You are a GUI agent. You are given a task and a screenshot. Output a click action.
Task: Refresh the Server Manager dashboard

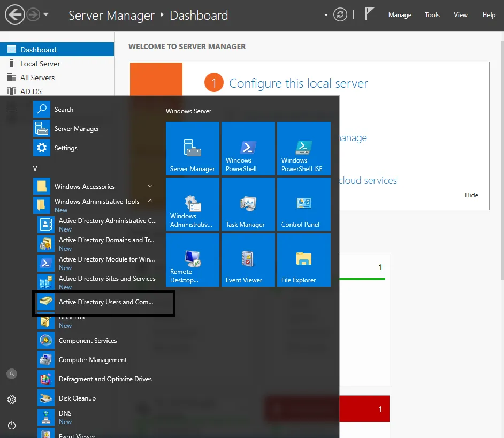coord(340,15)
